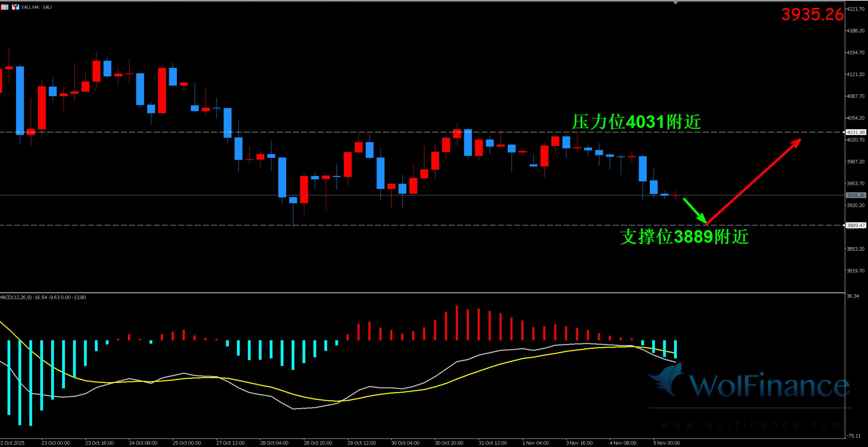The width and height of the screenshot is (868, 447).
Task: Click the Depth of Market icon
Action: click(5, 7)
